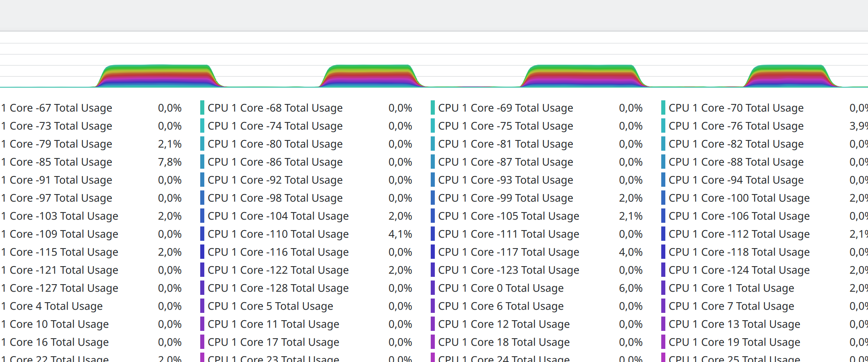Click the 0,0% value for Core 11

(400, 324)
